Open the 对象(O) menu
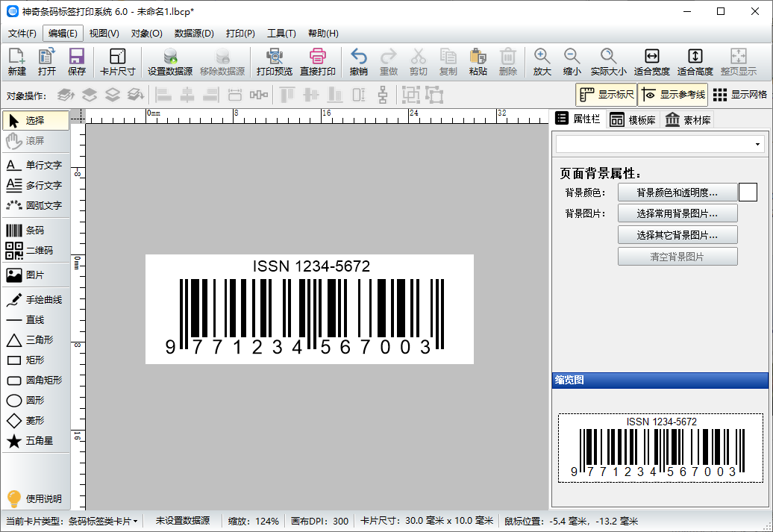 point(146,34)
